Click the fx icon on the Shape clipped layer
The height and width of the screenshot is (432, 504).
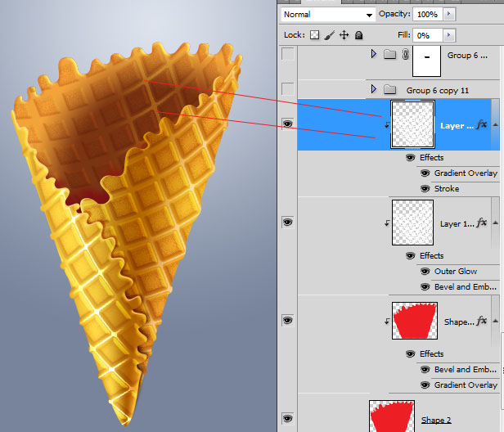click(482, 322)
